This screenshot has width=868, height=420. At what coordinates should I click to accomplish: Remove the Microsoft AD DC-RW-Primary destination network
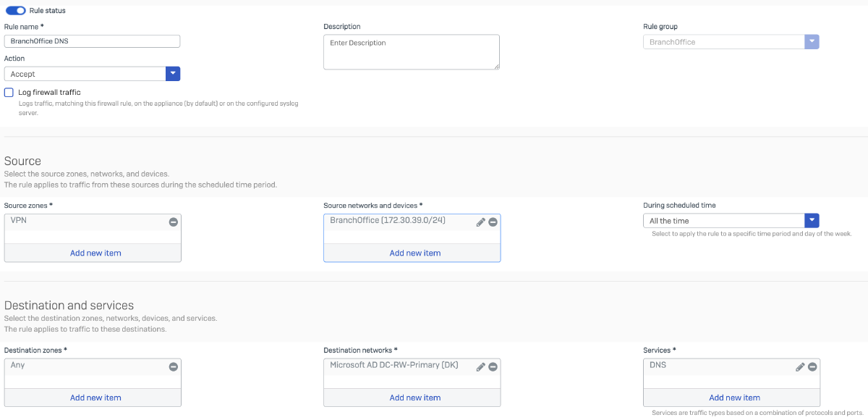pyautogui.click(x=493, y=366)
